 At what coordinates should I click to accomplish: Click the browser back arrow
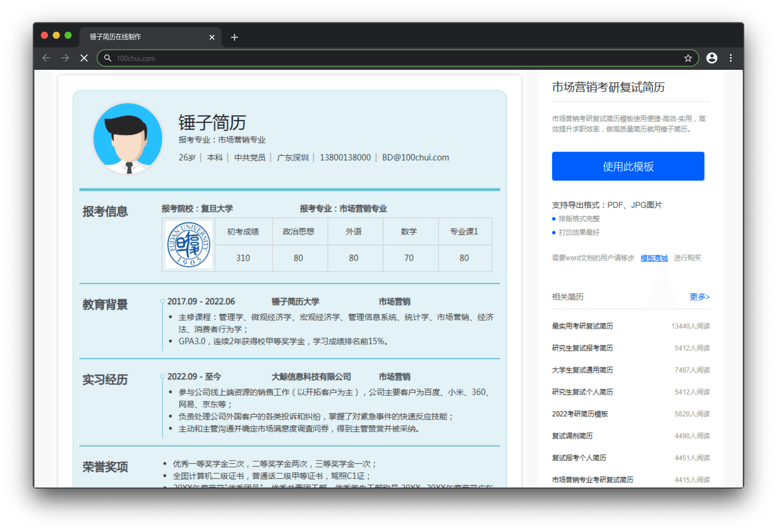coord(46,58)
